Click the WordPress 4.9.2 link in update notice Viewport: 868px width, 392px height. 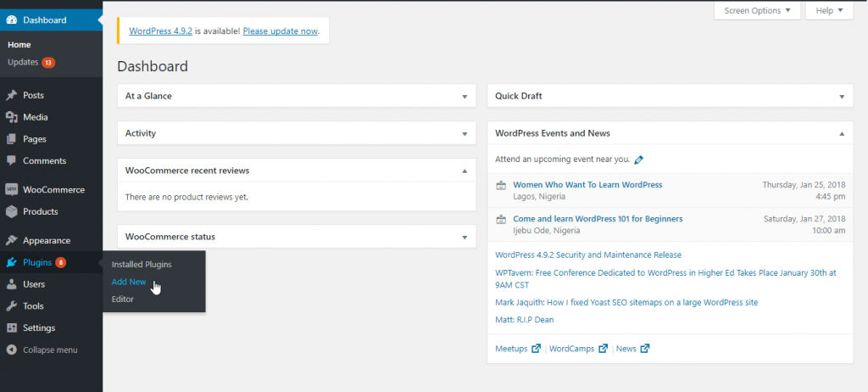point(160,31)
